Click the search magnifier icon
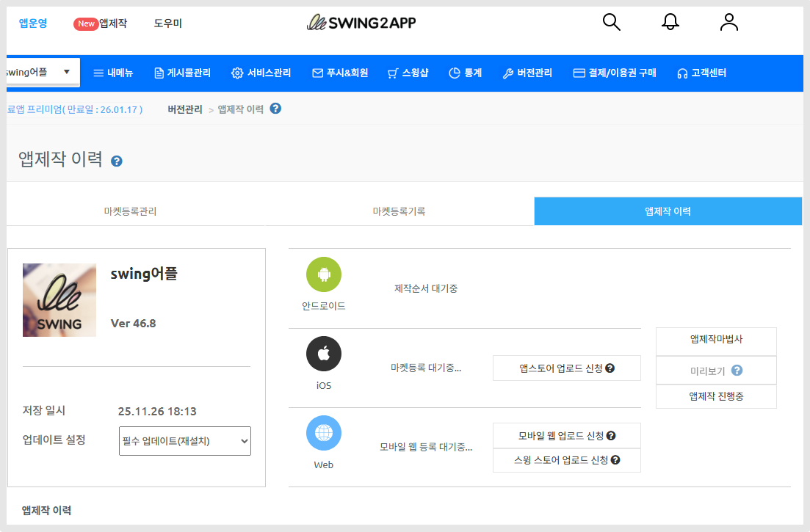The height and width of the screenshot is (532, 810). [611, 22]
